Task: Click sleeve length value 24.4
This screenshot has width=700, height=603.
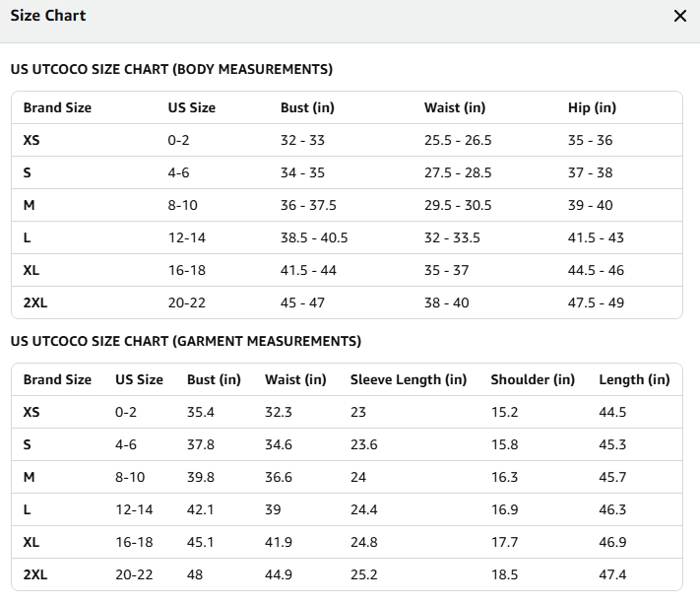Action: pyautogui.click(x=364, y=509)
